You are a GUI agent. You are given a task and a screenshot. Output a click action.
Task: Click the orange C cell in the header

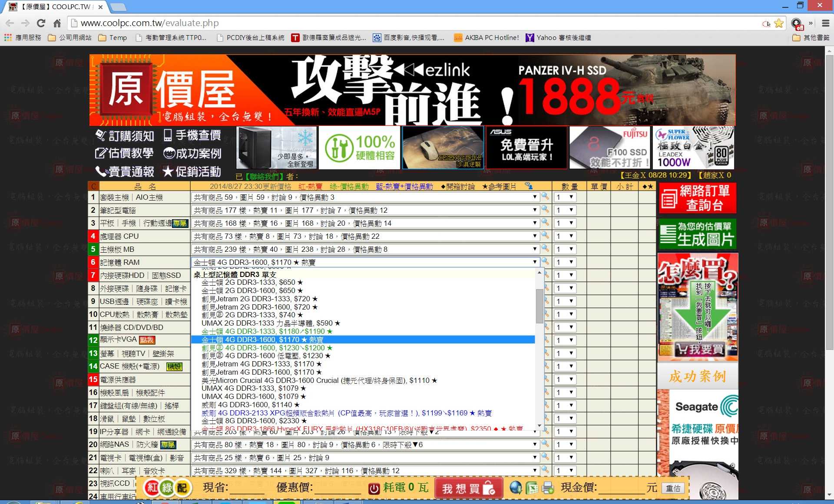click(93, 186)
